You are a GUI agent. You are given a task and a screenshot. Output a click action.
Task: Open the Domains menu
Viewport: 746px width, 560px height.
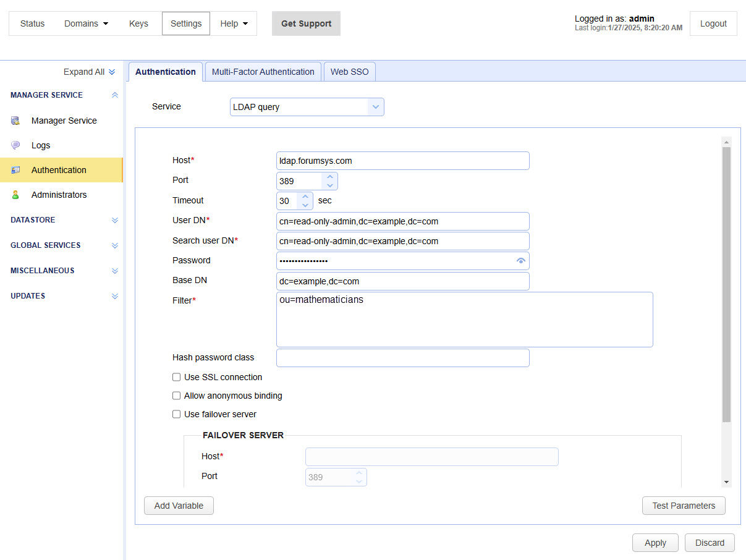(x=86, y=23)
